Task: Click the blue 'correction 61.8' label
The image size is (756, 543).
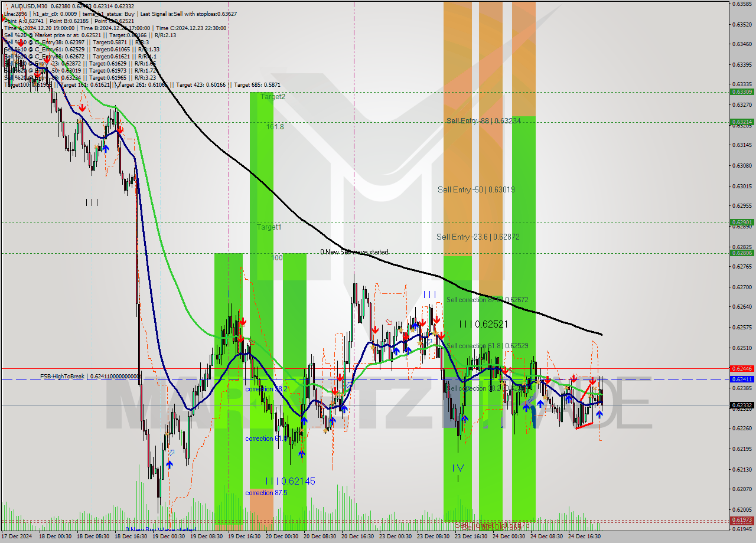Action: pos(266,439)
